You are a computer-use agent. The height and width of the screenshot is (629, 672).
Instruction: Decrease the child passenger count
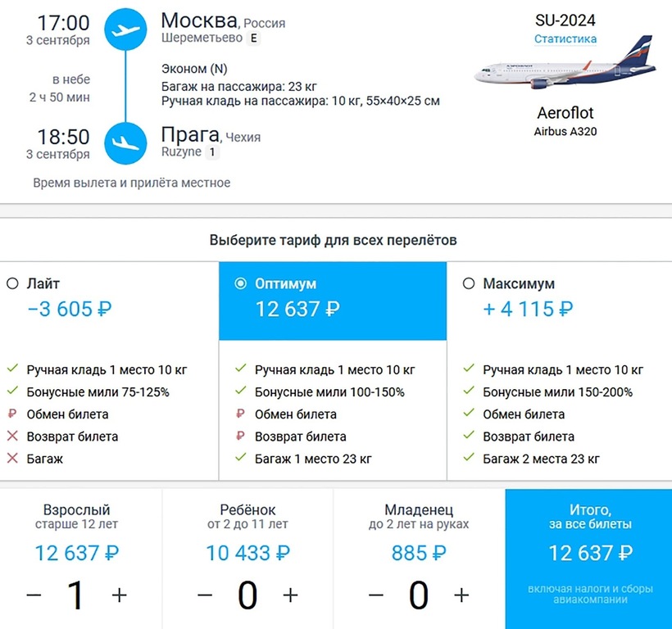click(205, 595)
